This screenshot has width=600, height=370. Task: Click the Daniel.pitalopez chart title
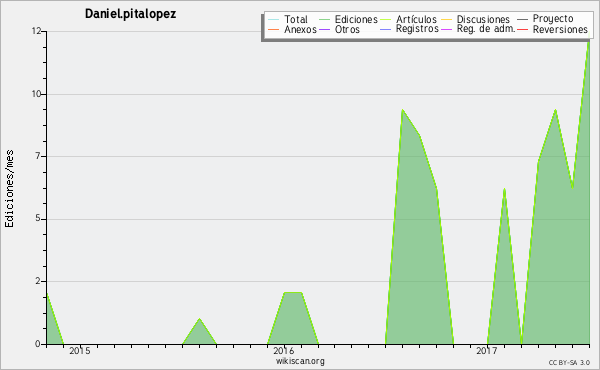click(x=130, y=14)
